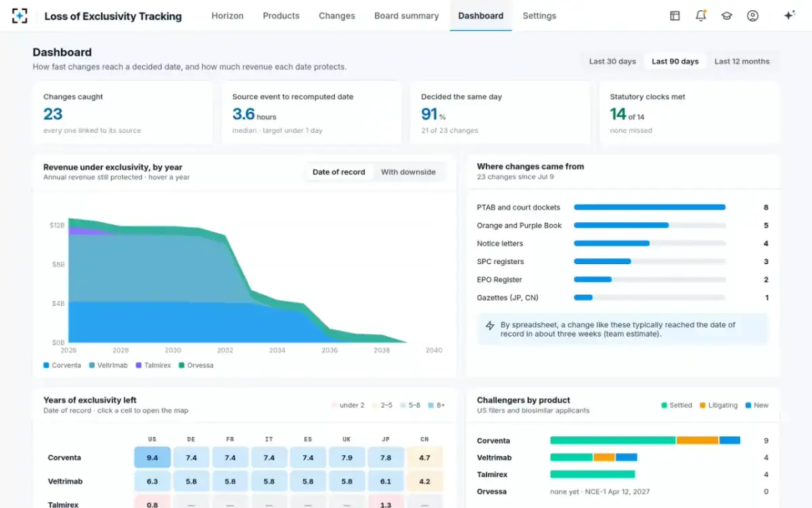
Task: Click the Orange and Purple Book bar
Action: tap(621, 226)
